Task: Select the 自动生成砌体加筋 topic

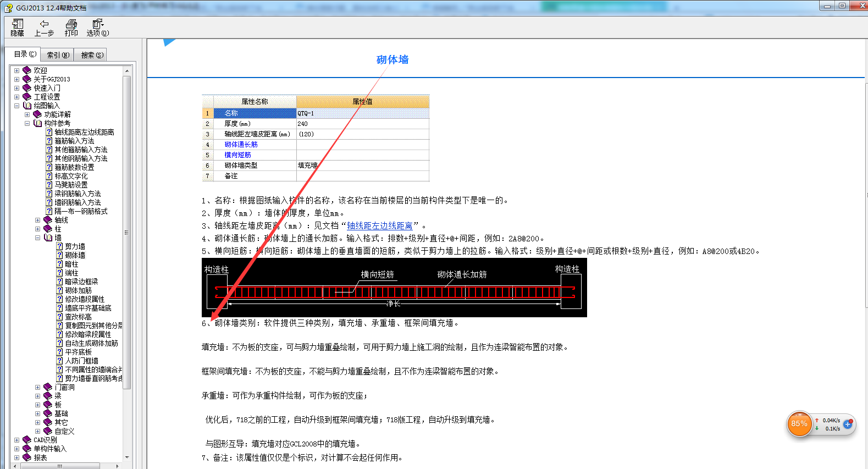Action: 91,343
